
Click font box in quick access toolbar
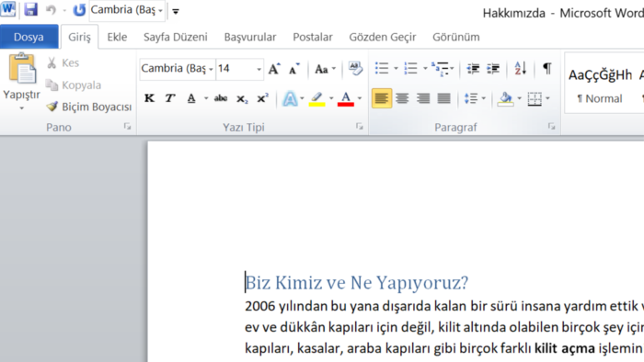(127, 10)
